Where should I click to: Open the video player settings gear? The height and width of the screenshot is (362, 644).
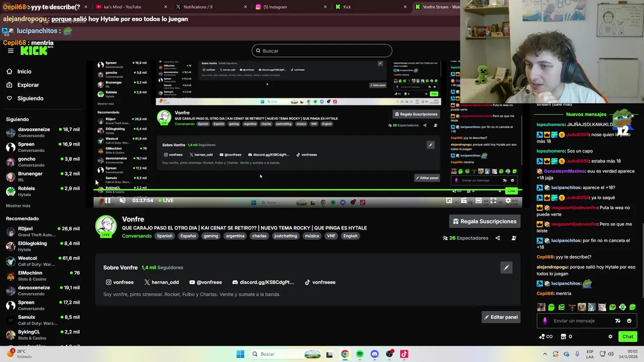508,201
